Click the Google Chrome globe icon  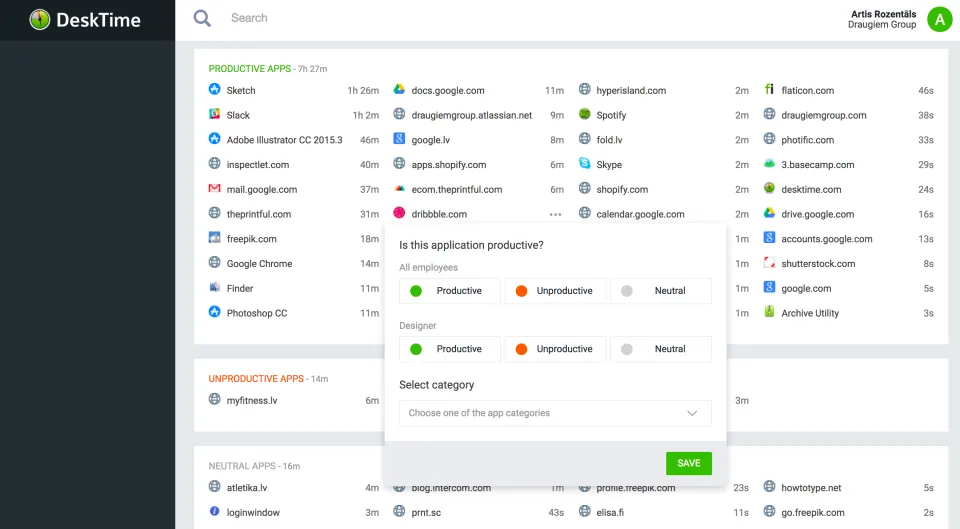click(x=214, y=263)
